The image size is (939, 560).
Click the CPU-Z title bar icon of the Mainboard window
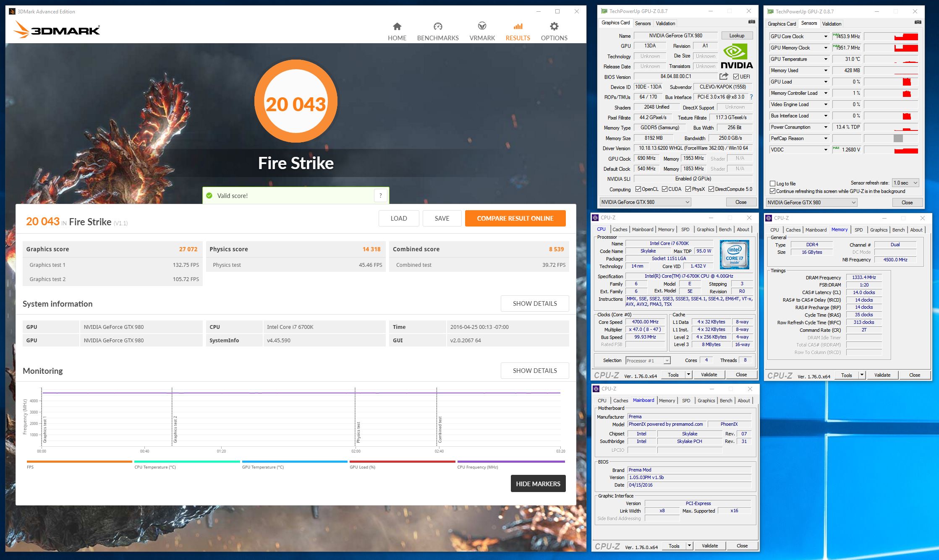tap(596, 389)
